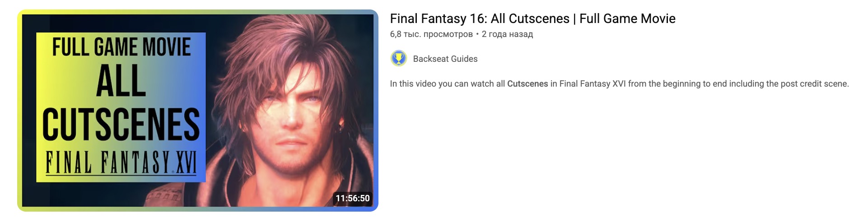Open the Backseat Guides trophy avatar icon
The width and height of the screenshot is (868, 222).
[398, 59]
